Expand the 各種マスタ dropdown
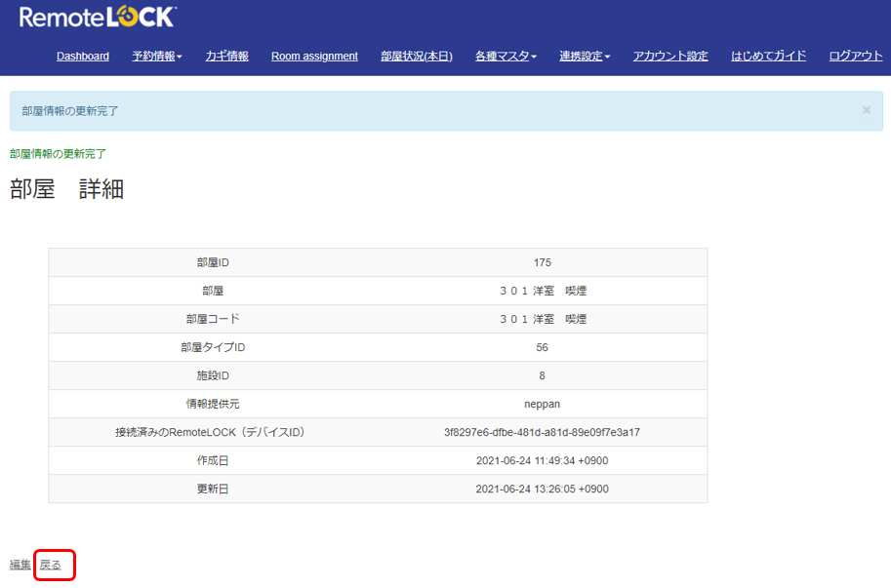Viewport: 891px width, 588px height. (x=506, y=57)
